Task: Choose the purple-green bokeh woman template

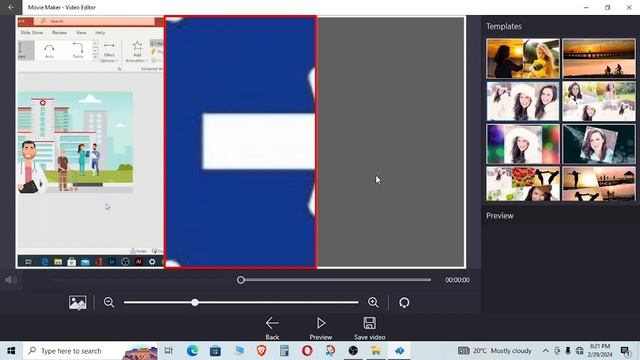Action: pos(523,144)
